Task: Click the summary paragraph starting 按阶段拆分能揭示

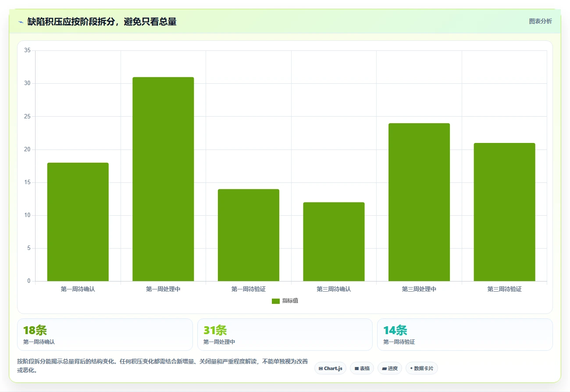Action: coord(163,366)
